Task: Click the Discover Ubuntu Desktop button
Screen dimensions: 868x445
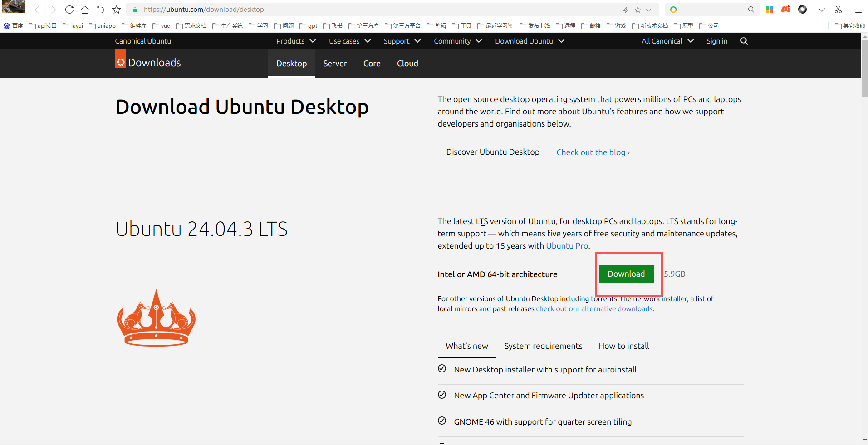Action: [x=493, y=152]
